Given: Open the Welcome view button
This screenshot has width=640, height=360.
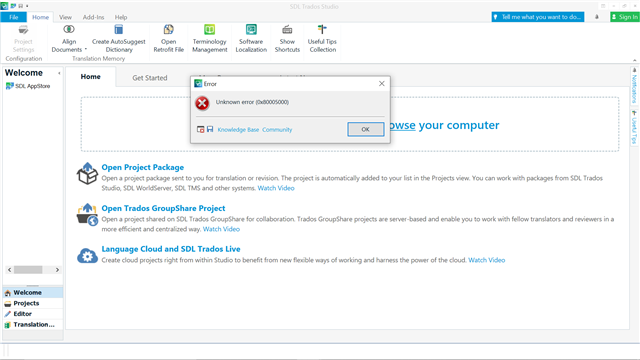Looking at the screenshot, I should [33, 293].
